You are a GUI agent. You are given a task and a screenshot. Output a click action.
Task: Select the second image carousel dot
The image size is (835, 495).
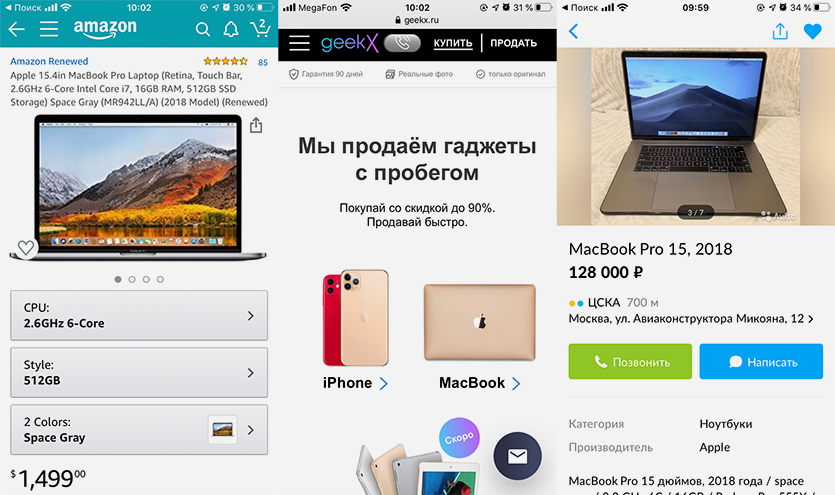click(132, 279)
